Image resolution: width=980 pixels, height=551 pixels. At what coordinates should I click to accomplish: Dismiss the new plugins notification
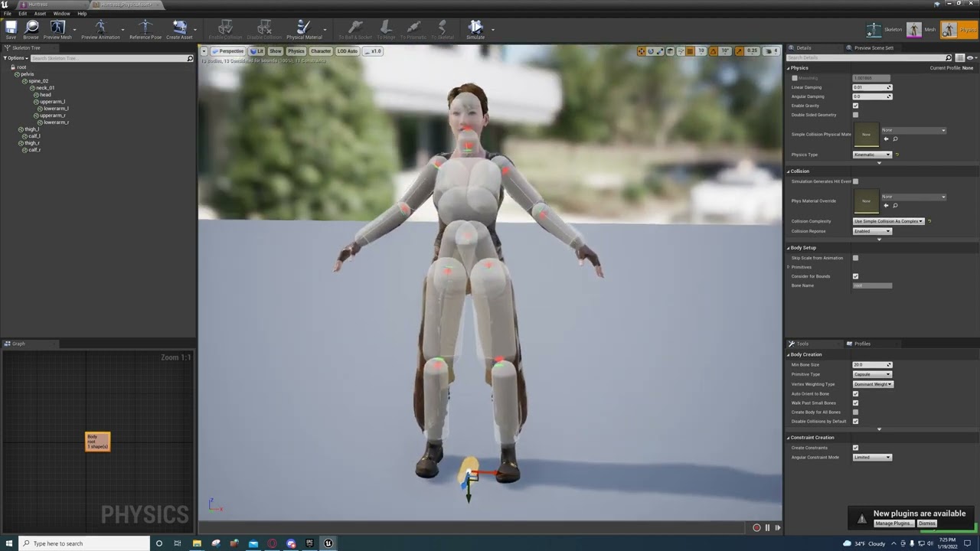pos(927,523)
